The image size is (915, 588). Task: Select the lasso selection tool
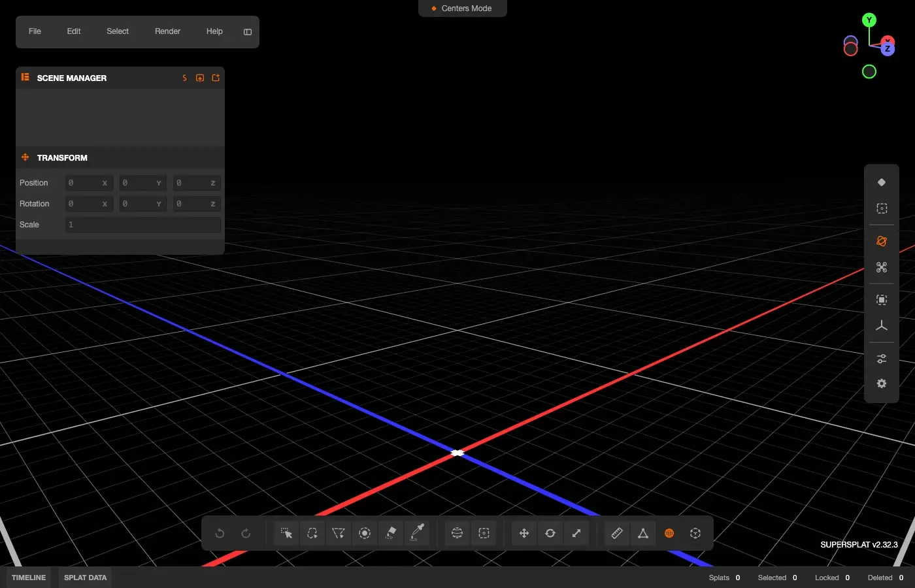pos(312,533)
